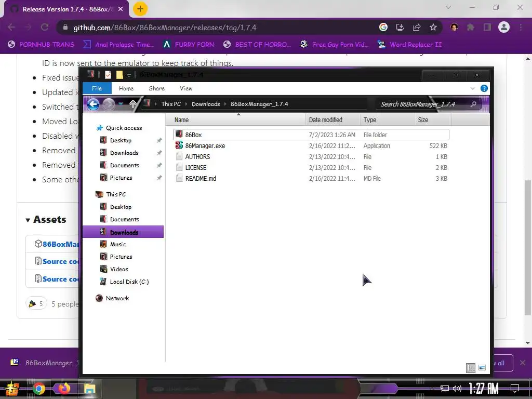Open Videos folder in sidebar
The width and height of the screenshot is (532, 399).
click(119, 269)
